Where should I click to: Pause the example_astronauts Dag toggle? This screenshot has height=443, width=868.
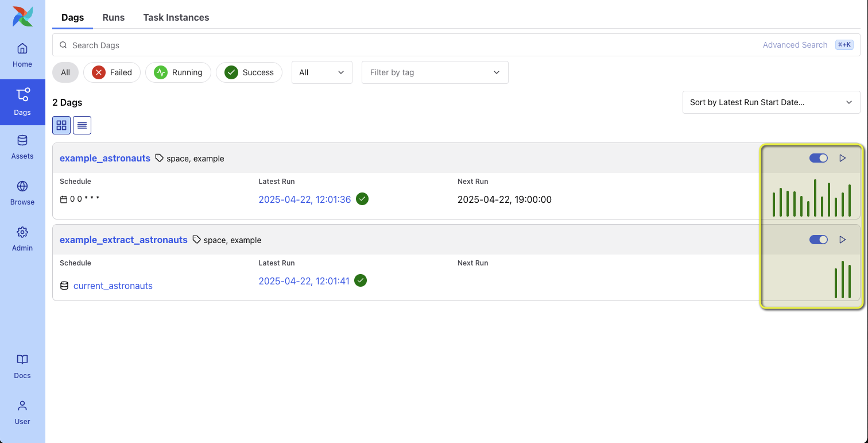click(x=819, y=158)
